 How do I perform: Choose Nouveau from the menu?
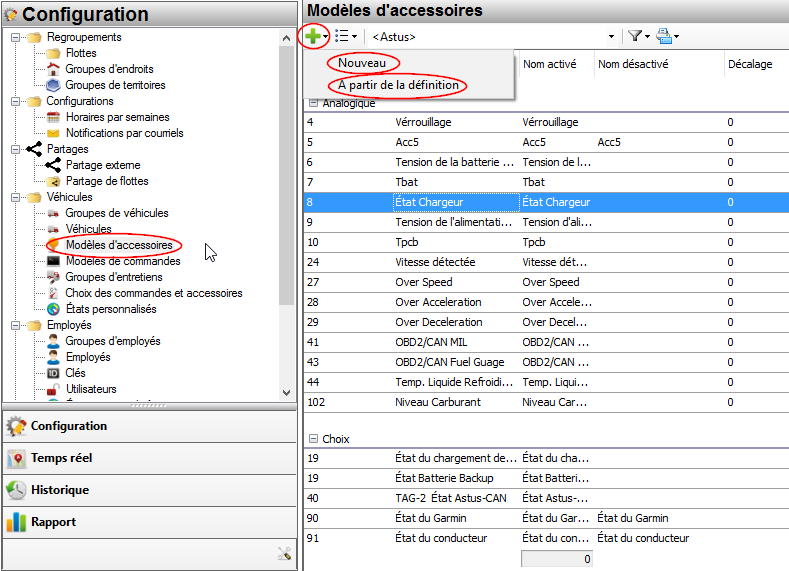361,63
